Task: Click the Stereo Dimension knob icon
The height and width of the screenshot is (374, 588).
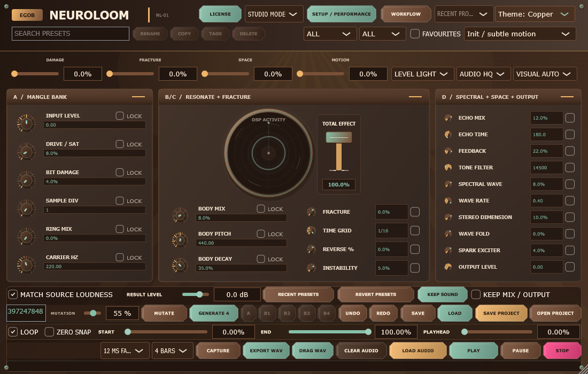Action: (448, 217)
